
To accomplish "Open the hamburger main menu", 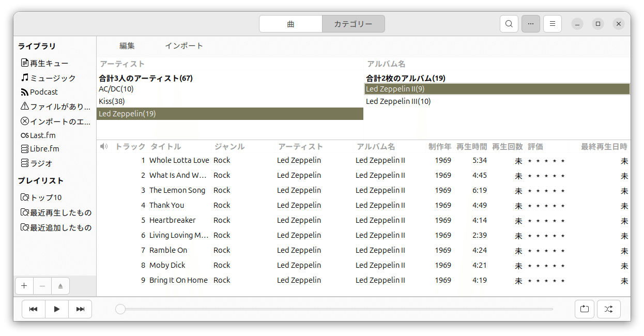I will click(x=553, y=24).
